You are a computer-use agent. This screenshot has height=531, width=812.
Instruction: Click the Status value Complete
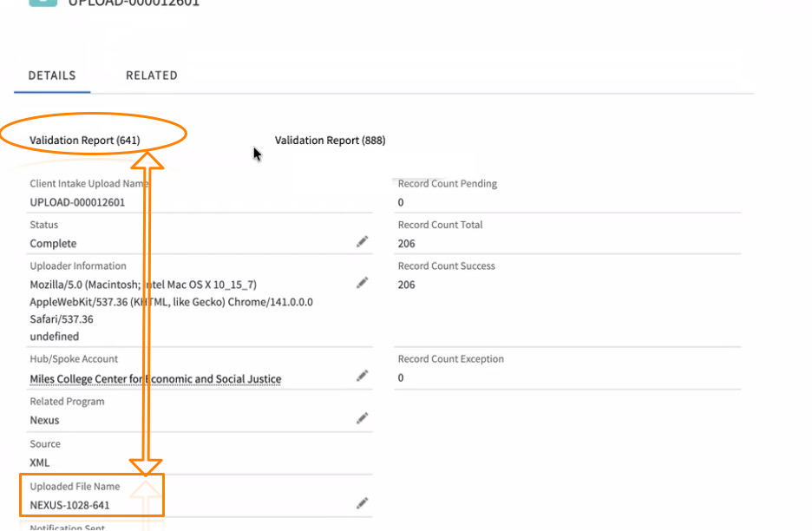(54, 244)
